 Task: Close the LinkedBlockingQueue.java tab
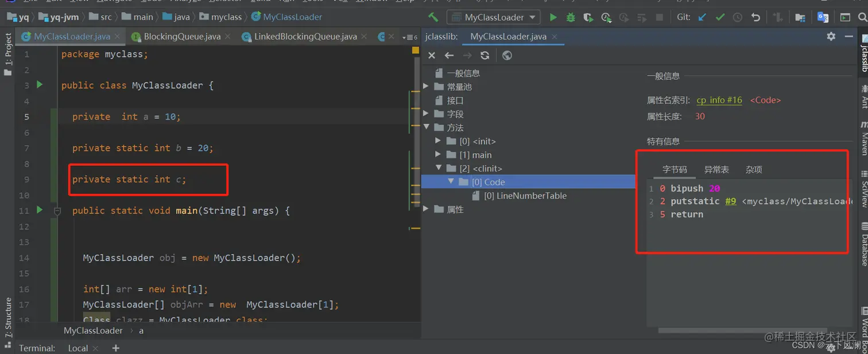point(364,36)
